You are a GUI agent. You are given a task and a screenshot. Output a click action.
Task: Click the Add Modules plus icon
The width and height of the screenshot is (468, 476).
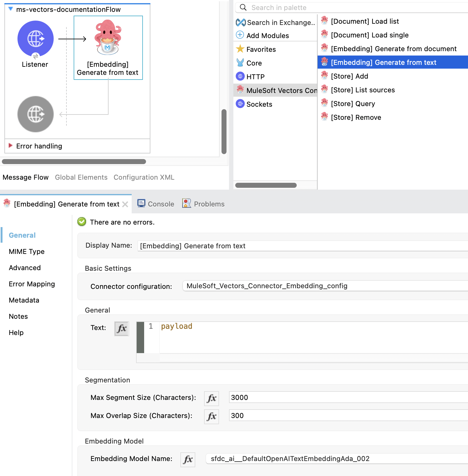pos(240,35)
